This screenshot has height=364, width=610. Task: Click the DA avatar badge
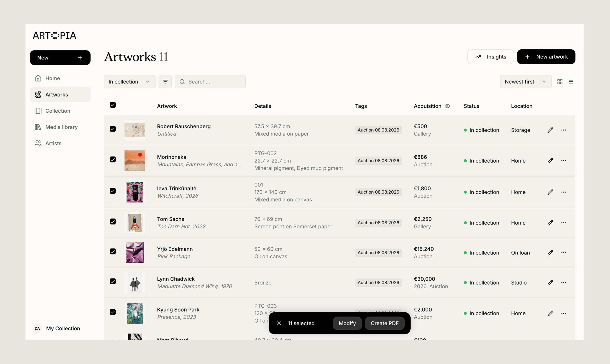tap(37, 329)
